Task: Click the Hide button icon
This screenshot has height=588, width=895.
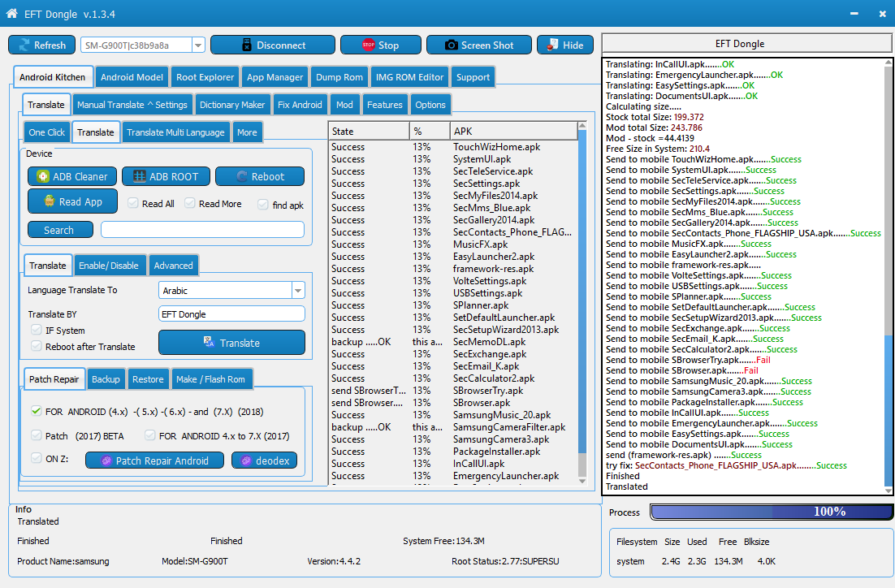Action: coord(552,45)
